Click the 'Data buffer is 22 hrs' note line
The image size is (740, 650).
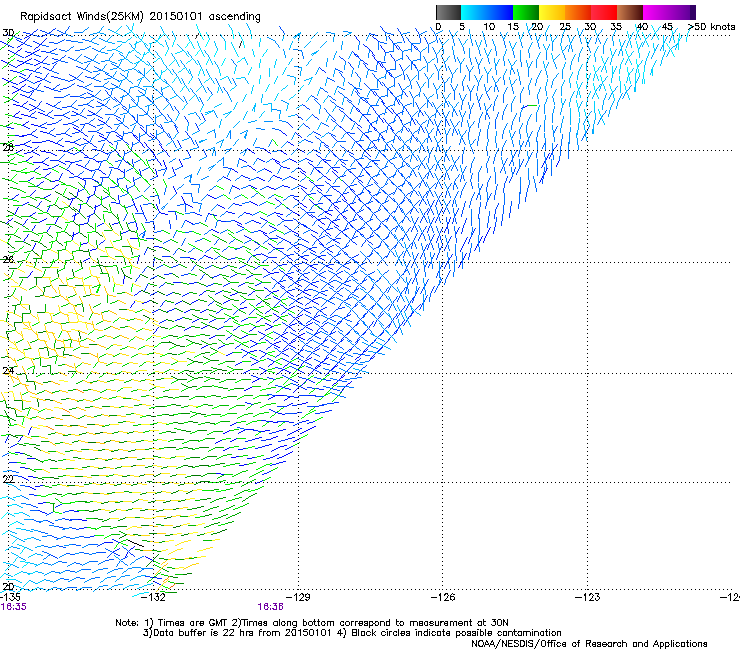[x=352, y=633]
